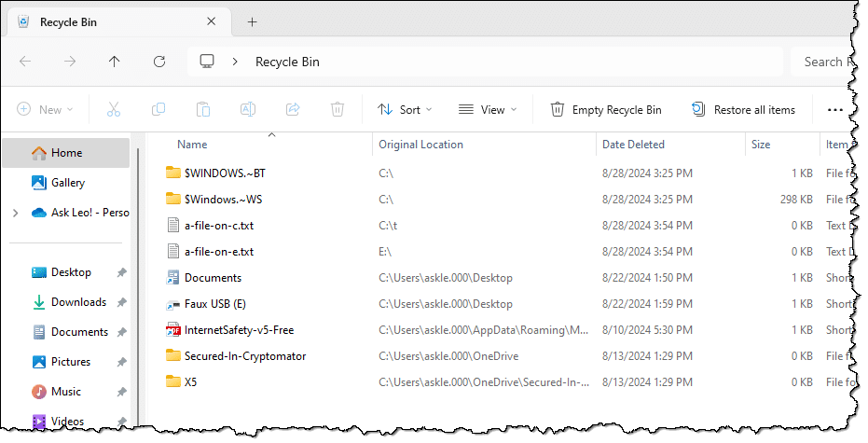Click the Delete trash can icon

(x=338, y=110)
